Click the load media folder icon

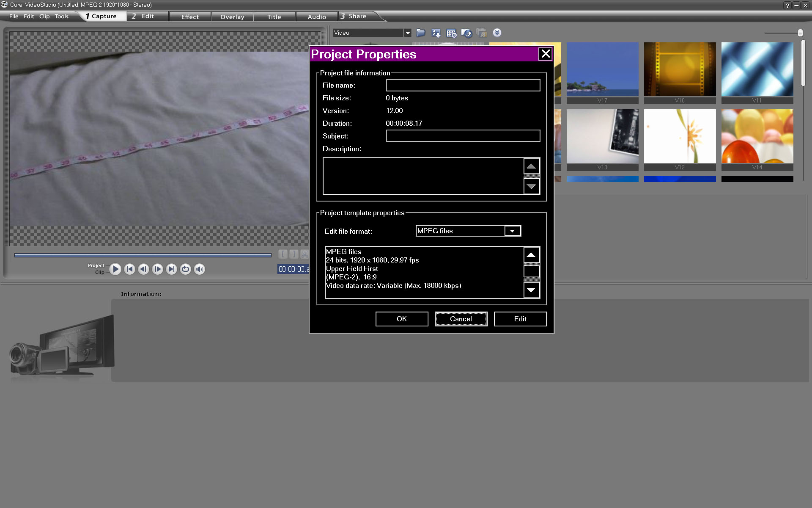[420, 33]
